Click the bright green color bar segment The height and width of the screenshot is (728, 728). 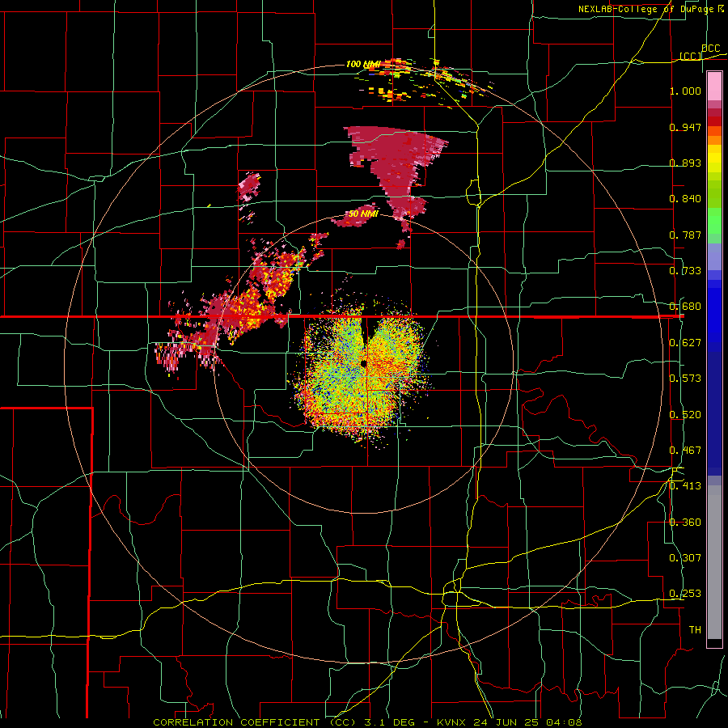click(714, 221)
